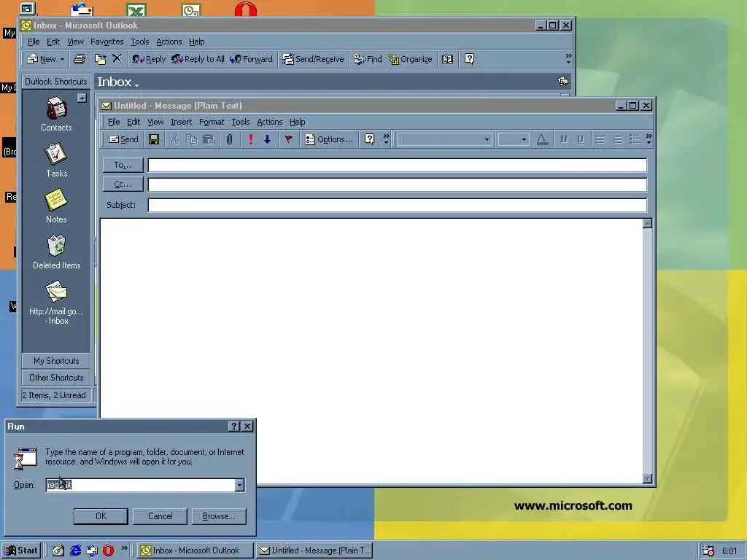Click Forward in Outlook toolbar
The height and width of the screenshot is (560, 747).
tap(251, 59)
